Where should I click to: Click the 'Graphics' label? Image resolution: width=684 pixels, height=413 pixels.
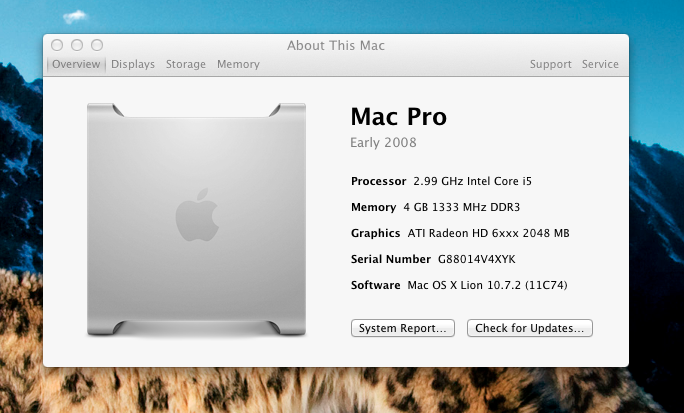[x=375, y=233]
